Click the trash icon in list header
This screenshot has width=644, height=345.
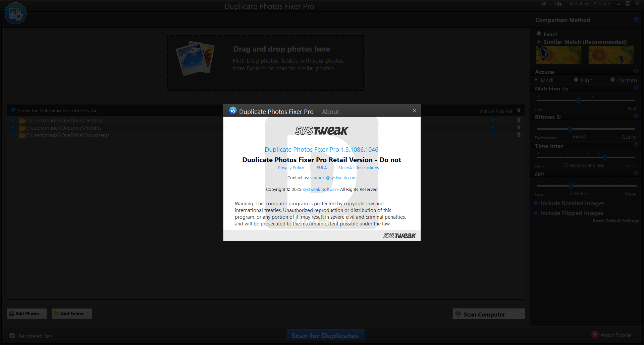(519, 110)
